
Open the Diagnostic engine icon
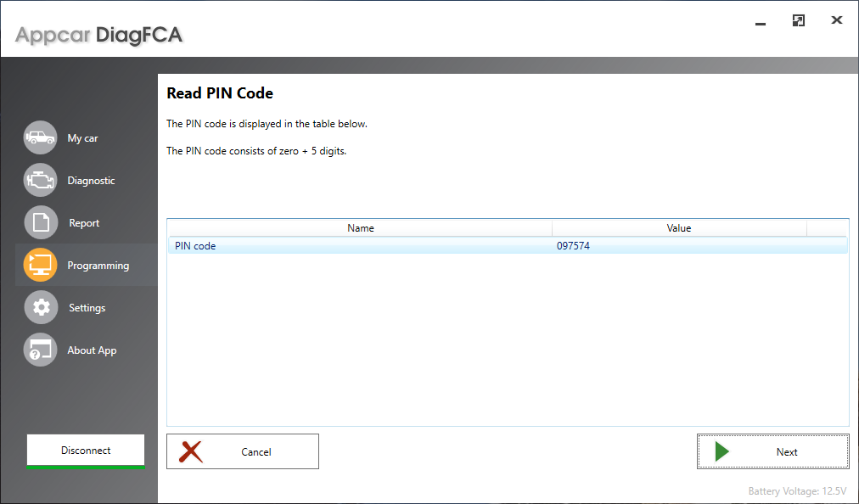tap(40, 180)
